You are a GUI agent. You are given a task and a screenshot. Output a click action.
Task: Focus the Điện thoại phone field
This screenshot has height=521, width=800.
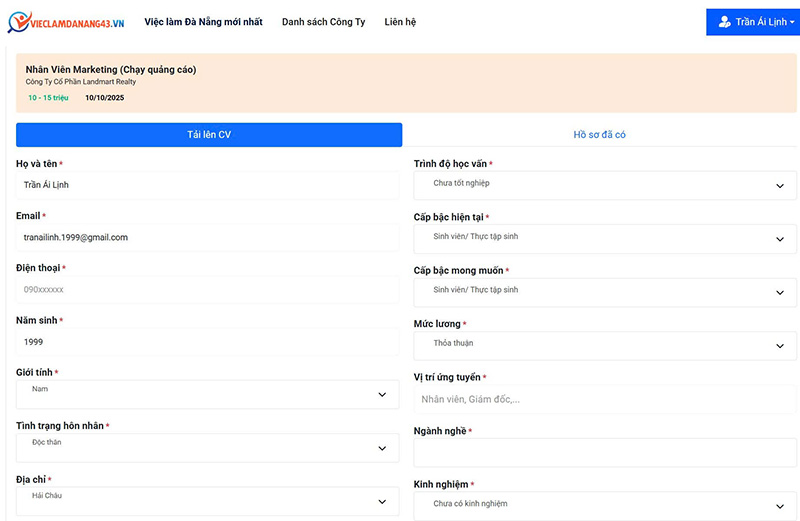(x=207, y=290)
